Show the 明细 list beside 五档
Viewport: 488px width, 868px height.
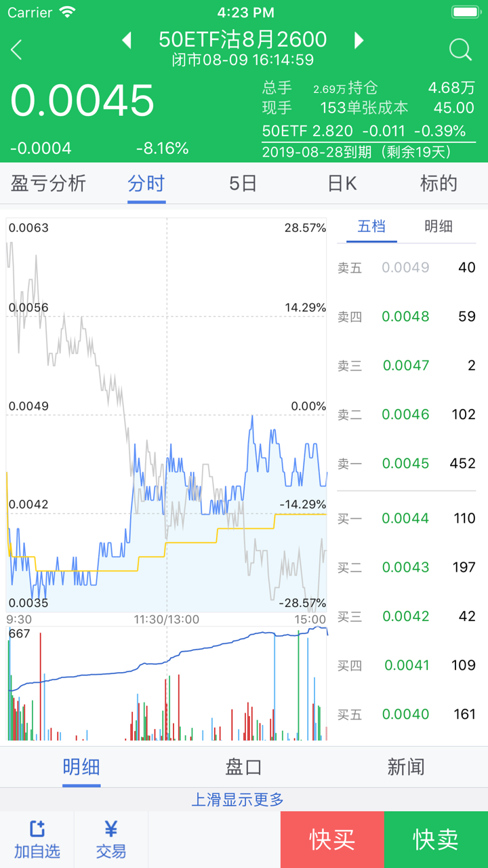pyautogui.click(x=439, y=226)
